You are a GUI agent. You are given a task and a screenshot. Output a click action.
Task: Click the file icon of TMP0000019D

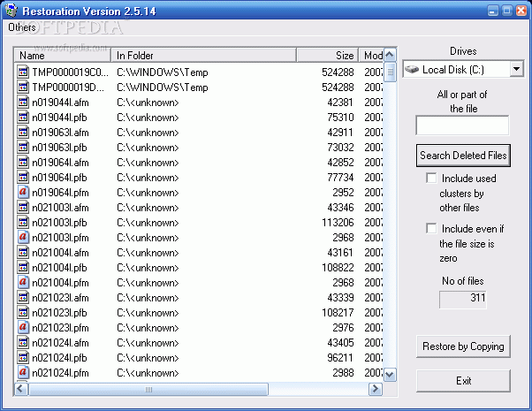click(x=23, y=87)
